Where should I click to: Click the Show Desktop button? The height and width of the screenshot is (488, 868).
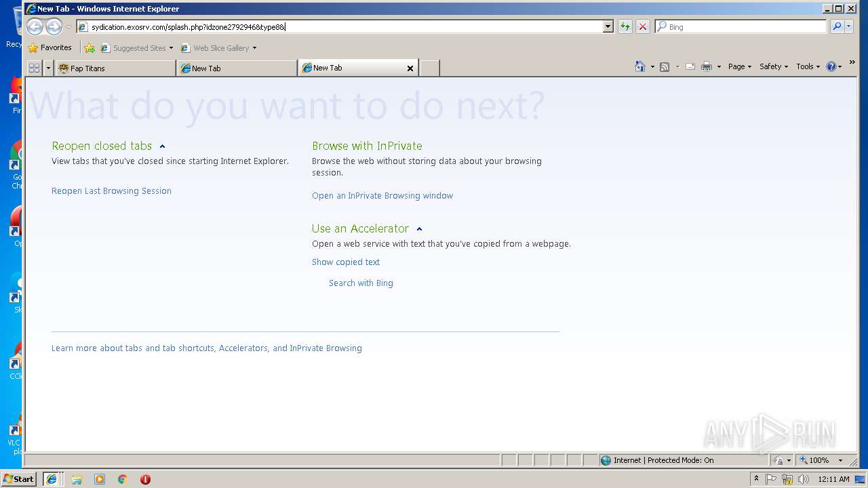point(861,479)
